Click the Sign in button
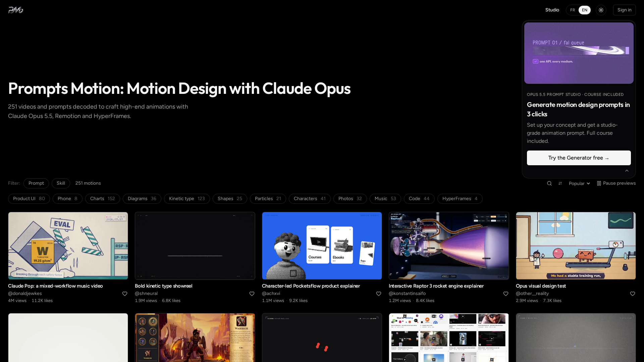This screenshot has width=644, height=362. coord(624,10)
